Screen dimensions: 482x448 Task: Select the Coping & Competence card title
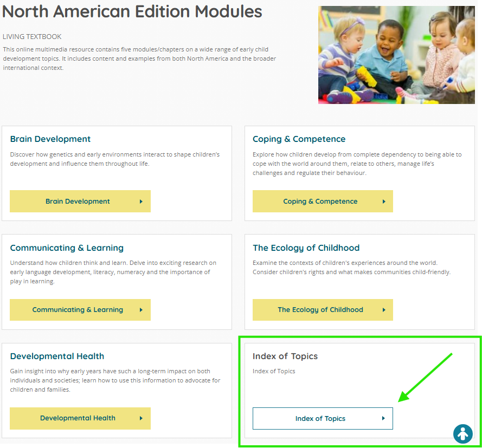[x=299, y=139]
